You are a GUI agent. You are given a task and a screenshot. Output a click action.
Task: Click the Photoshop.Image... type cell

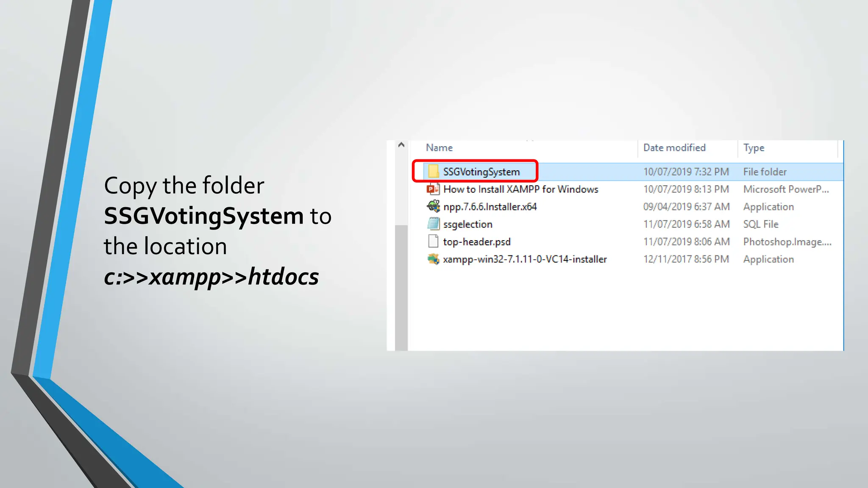pos(787,241)
